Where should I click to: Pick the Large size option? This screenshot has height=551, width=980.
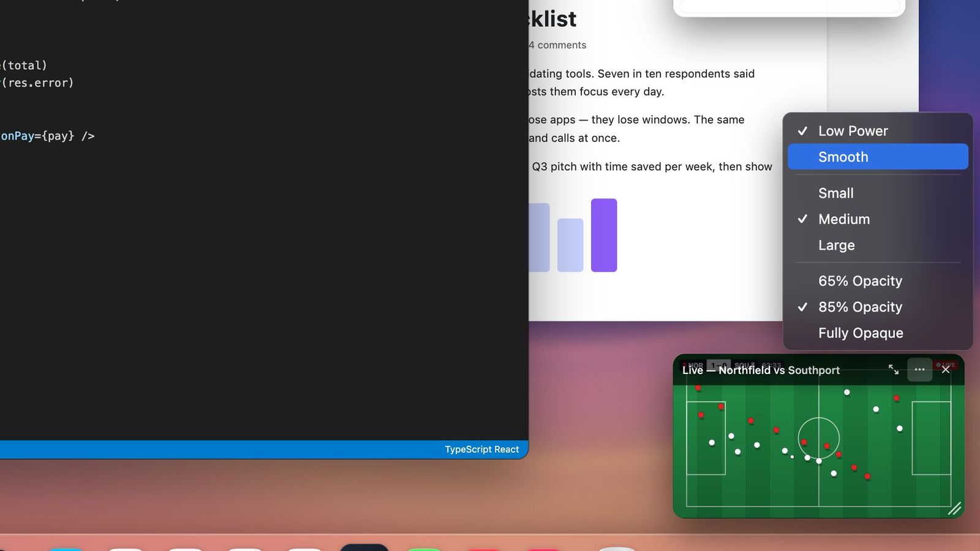878,245
